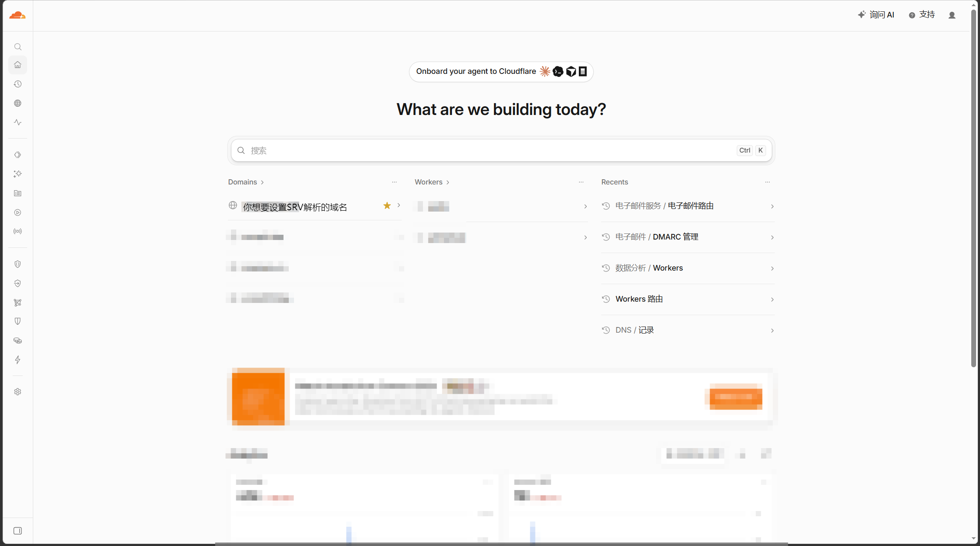
Task: Open the shield security sidebar icon
Action: click(17, 264)
